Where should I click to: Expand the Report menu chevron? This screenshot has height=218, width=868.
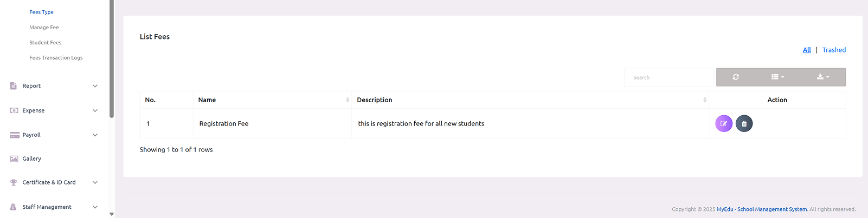point(95,86)
